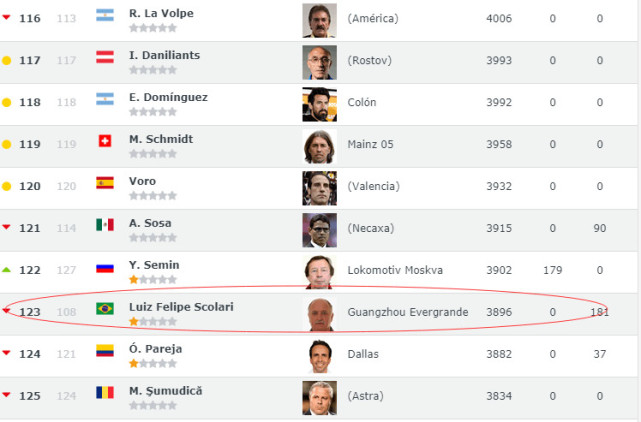
Task: Select the Brazil flag beside Luiz Felipe Scolari
Action: (x=105, y=308)
